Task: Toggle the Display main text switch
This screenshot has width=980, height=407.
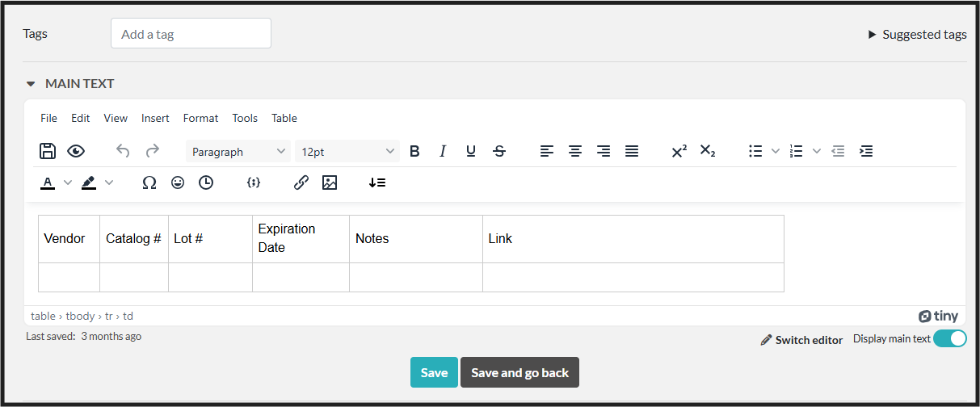Action: coord(949,339)
